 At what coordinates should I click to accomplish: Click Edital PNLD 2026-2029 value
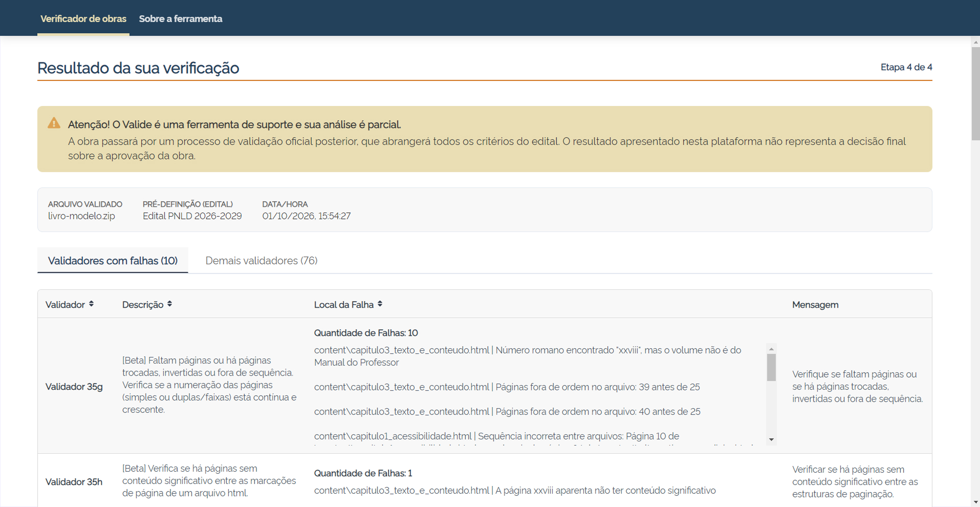[192, 216]
